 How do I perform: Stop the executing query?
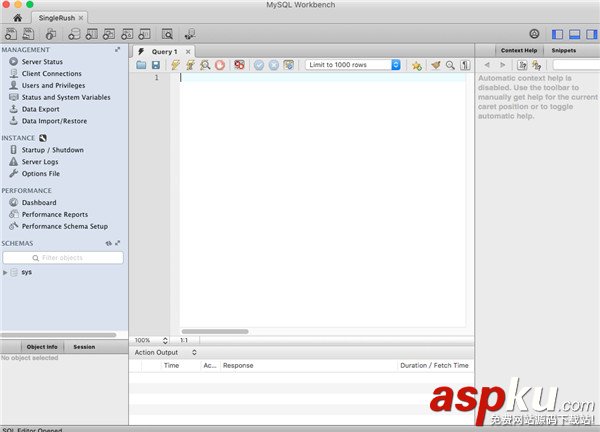click(x=220, y=65)
